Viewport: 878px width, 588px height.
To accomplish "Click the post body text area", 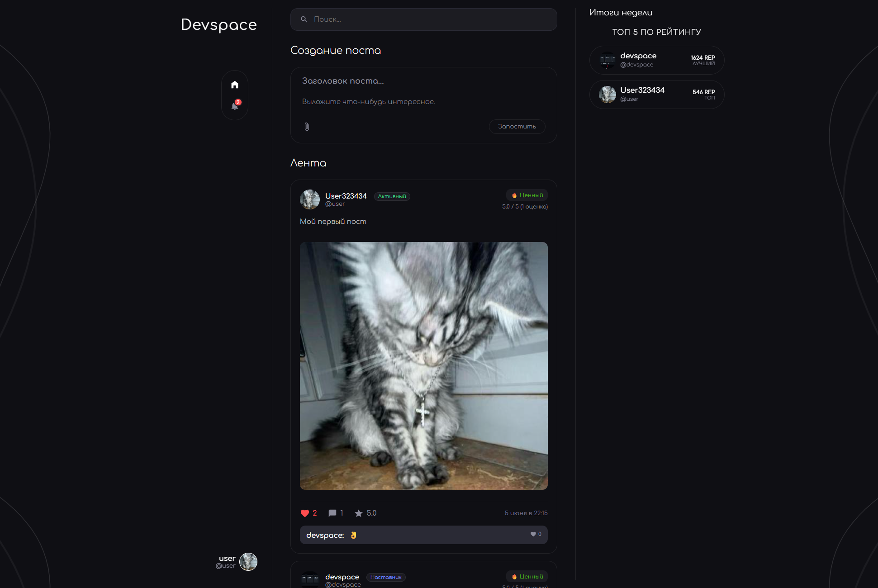I will [423, 102].
